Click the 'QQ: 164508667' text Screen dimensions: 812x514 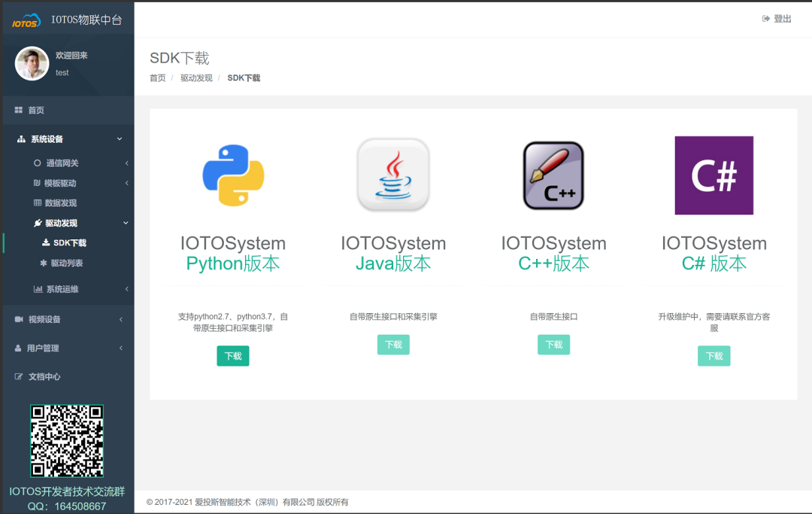[67, 506]
